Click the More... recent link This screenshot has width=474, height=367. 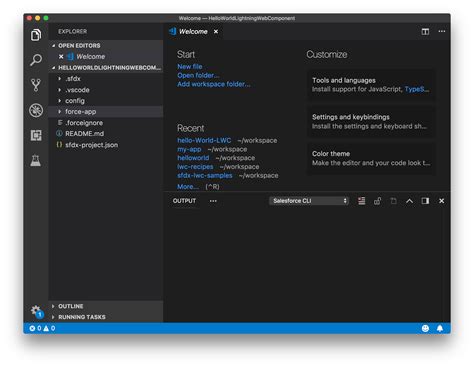point(188,187)
